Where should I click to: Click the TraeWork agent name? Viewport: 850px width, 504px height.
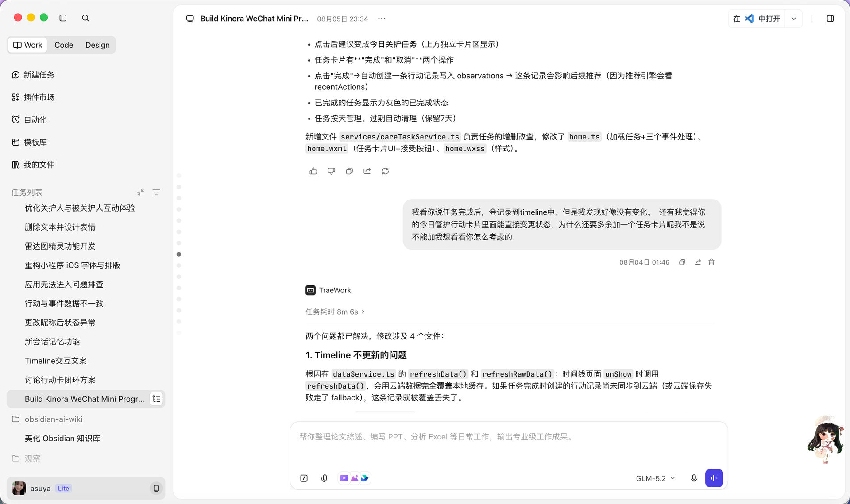(x=335, y=290)
